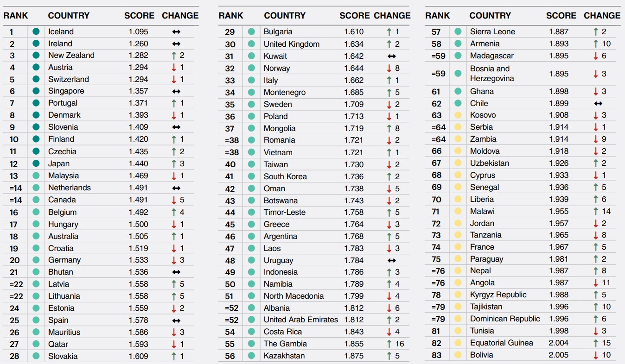Click Bolivia's score value 2.005
Viewport: 625px width, 364px height.
(x=559, y=355)
